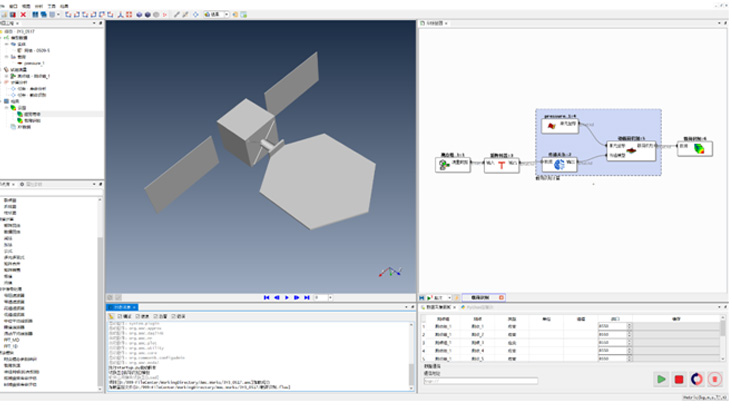Switch to the Python console tab
The width and height of the screenshot is (732, 412).
[x=477, y=307]
